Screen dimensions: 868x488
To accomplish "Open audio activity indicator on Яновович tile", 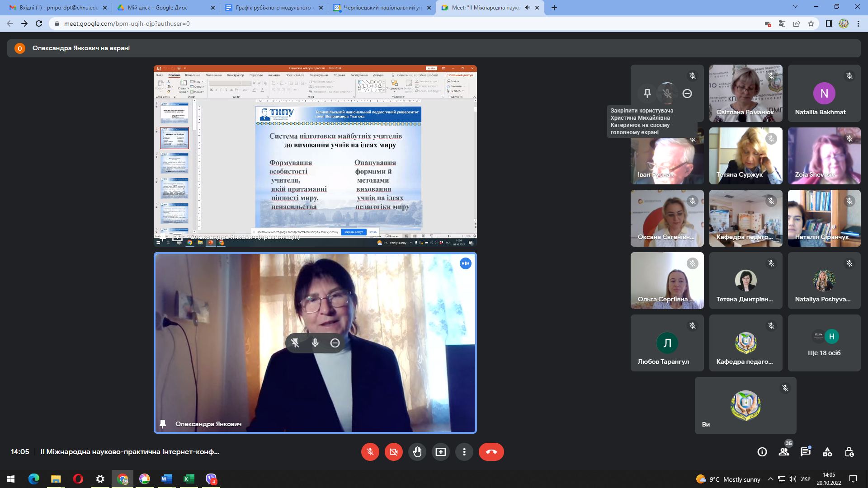I will [466, 263].
